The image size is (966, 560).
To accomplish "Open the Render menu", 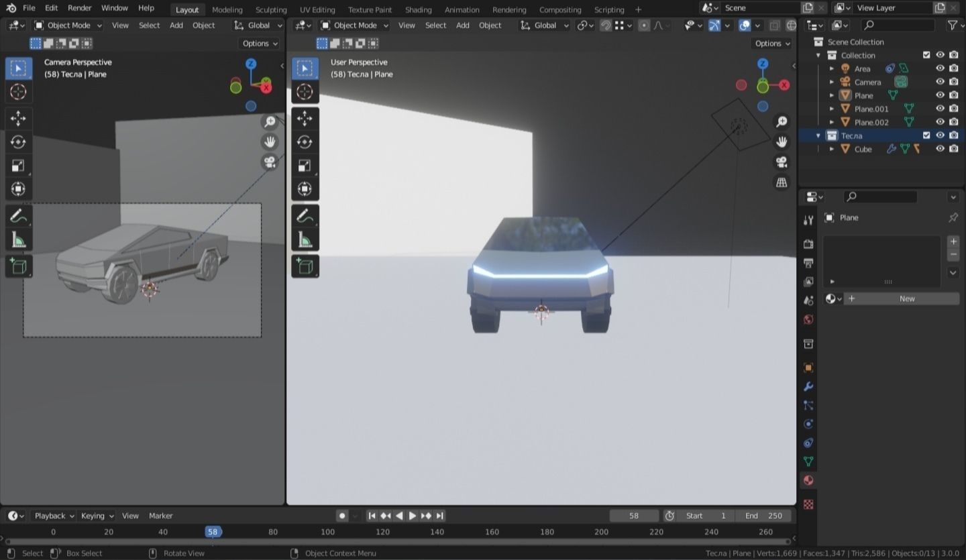I will [x=79, y=8].
